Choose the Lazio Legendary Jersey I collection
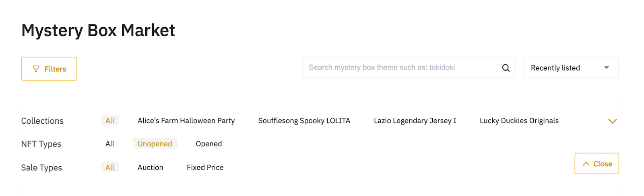Viewport: 644px width, 196px height. click(415, 120)
